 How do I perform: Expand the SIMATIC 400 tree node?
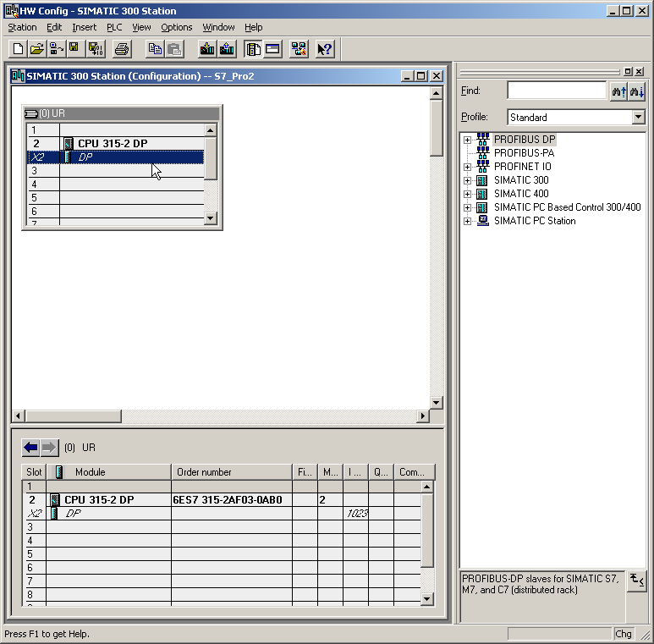click(x=467, y=194)
